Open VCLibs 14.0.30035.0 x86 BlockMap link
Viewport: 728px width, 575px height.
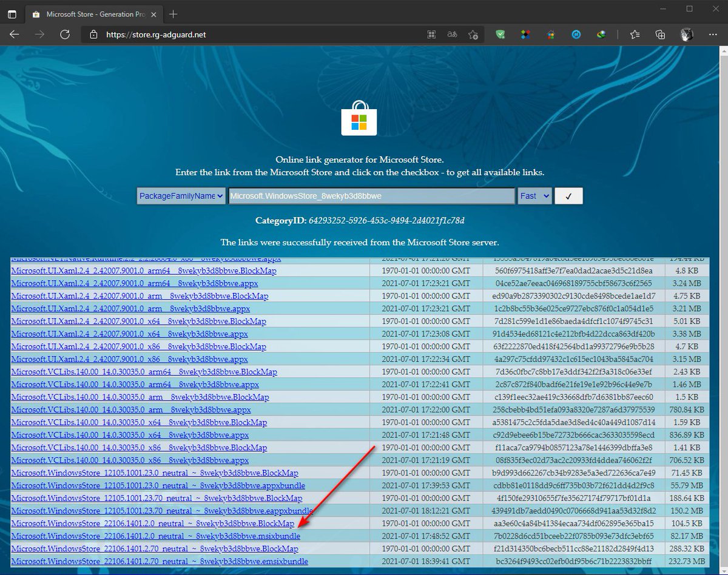139,448
